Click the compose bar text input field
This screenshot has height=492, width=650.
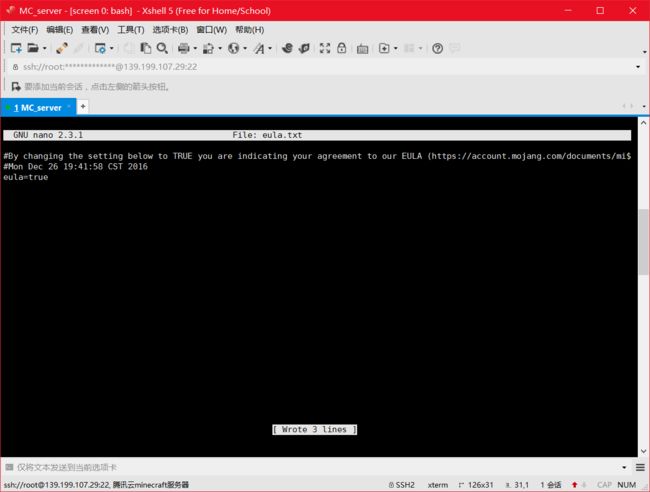pos(317,468)
